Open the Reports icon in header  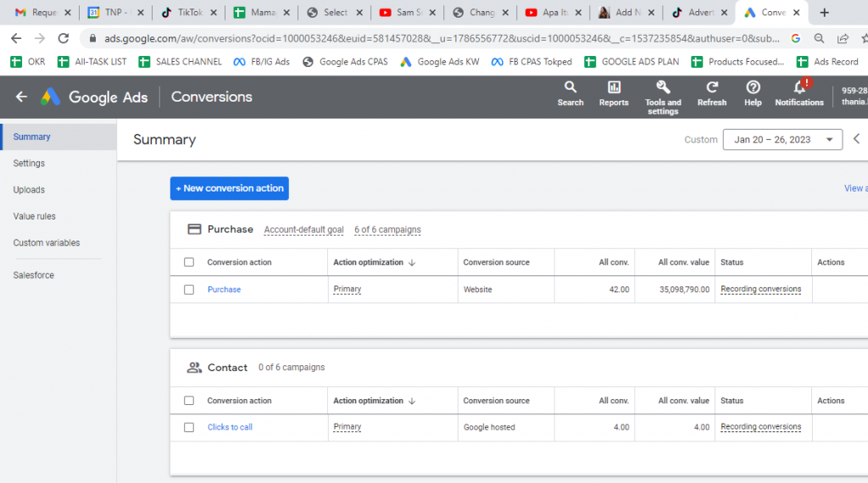pyautogui.click(x=614, y=93)
